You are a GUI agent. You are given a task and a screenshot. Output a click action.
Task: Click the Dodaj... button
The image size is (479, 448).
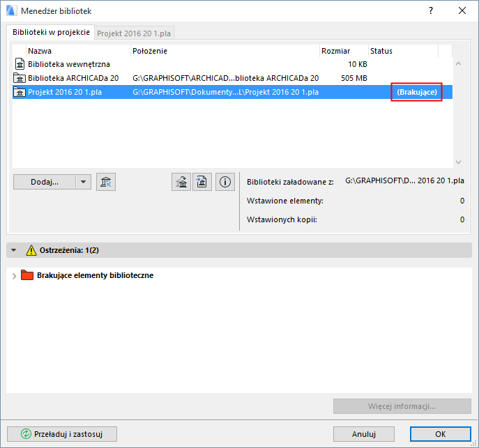coord(45,182)
